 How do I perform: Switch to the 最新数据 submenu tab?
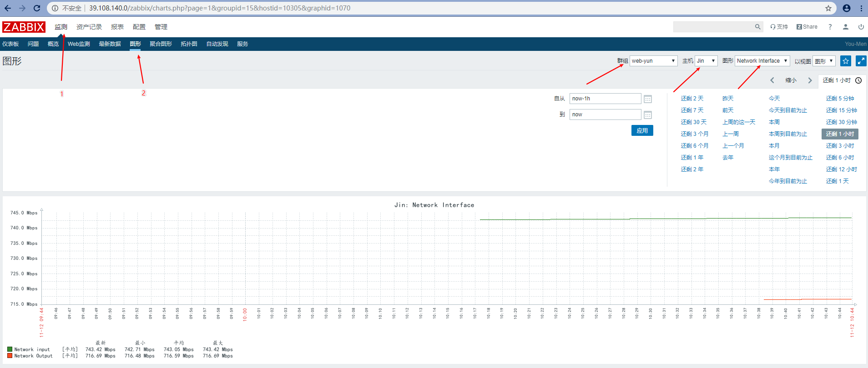click(110, 44)
